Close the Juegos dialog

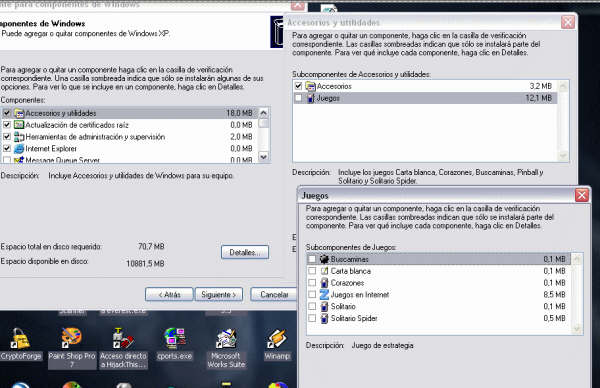[x=582, y=196]
